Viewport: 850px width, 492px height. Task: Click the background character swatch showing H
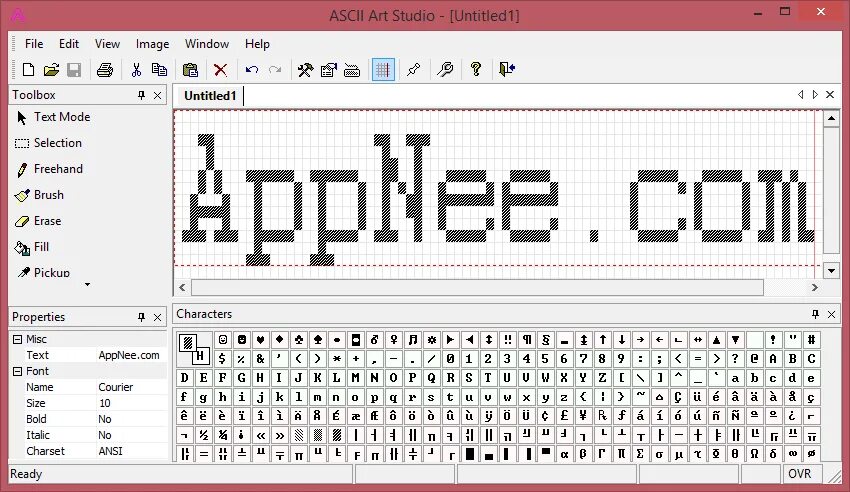click(203, 356)
